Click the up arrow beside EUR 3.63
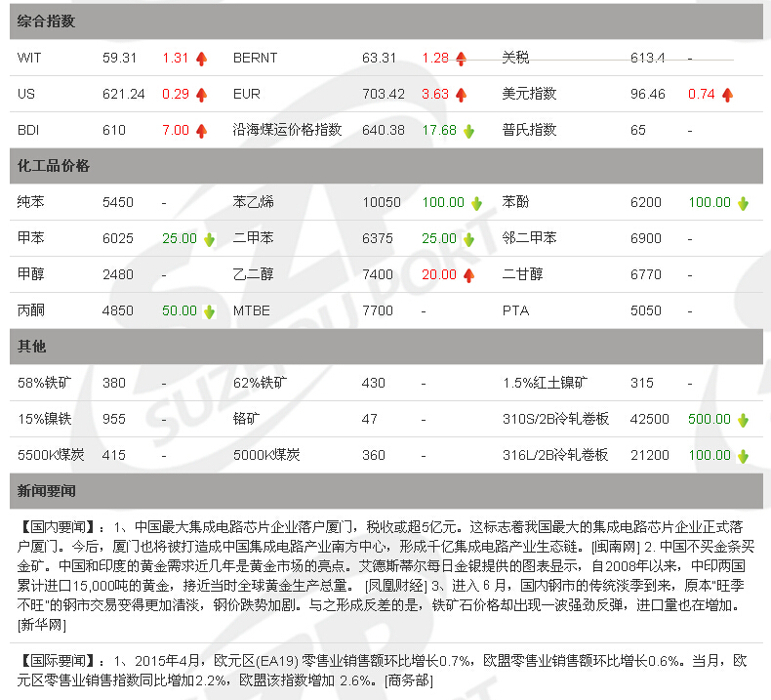This screenshot has width=771, height=700. click(x=461, y=95)
